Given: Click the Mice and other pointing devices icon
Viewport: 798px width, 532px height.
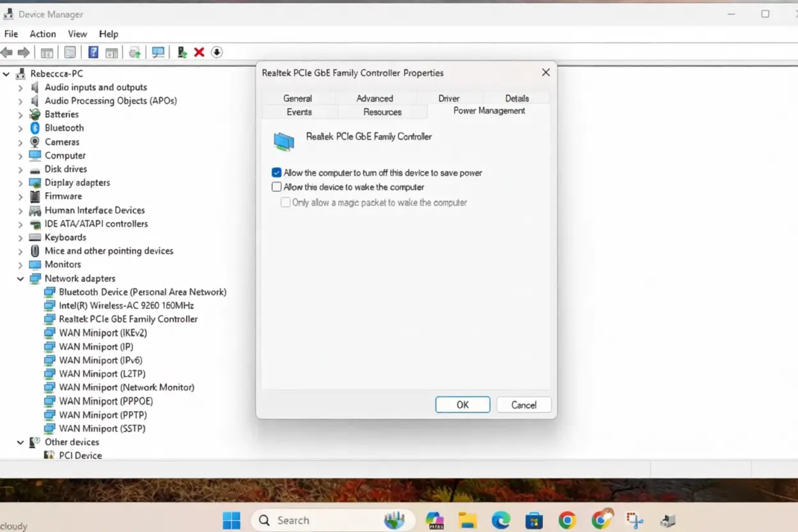Looking at the screenshot, I should [x=35, y=251].
